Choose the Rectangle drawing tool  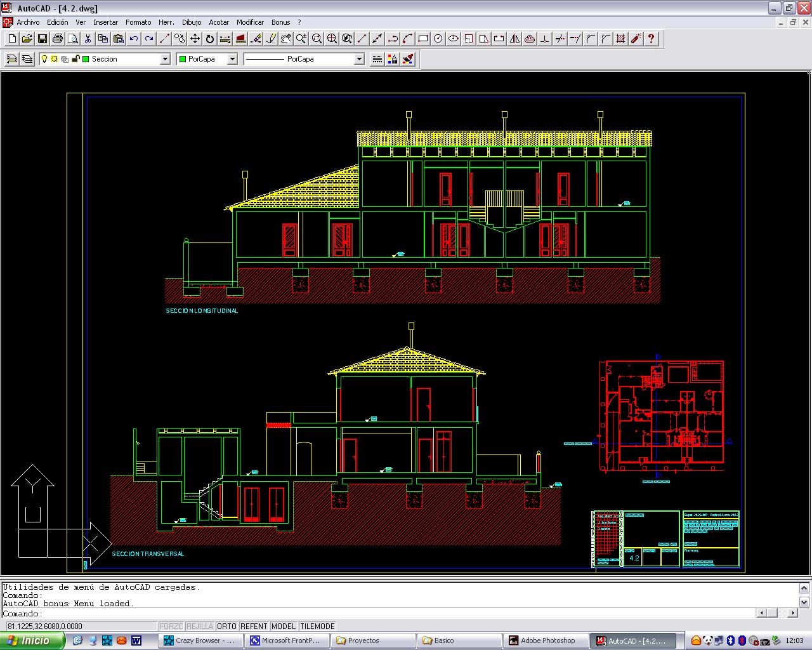click(423, 39)
